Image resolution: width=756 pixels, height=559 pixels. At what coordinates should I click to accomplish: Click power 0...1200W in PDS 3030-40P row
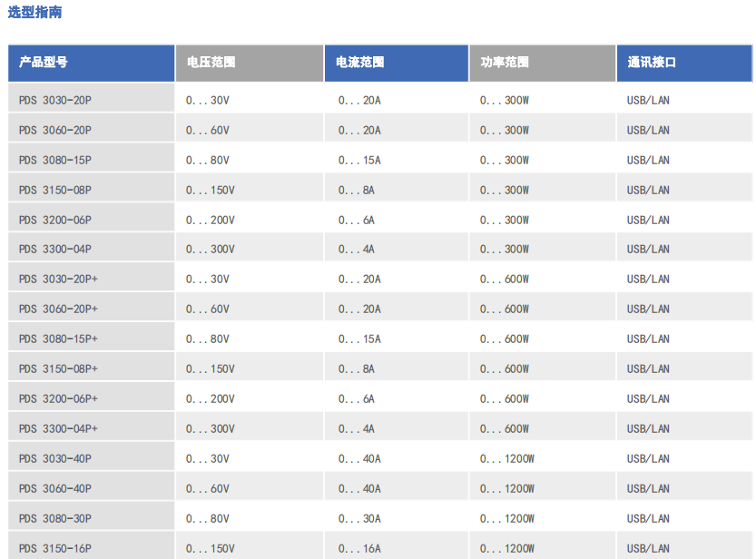507,458
